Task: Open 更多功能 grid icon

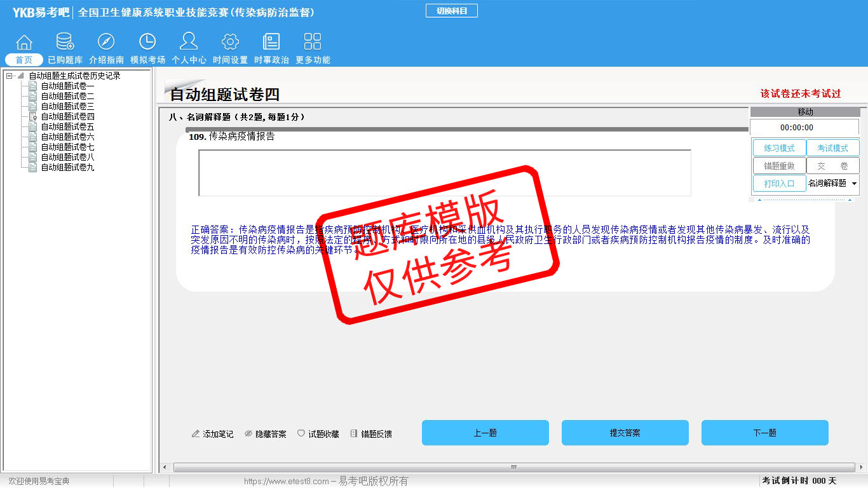Action: (x=313, y=42)
